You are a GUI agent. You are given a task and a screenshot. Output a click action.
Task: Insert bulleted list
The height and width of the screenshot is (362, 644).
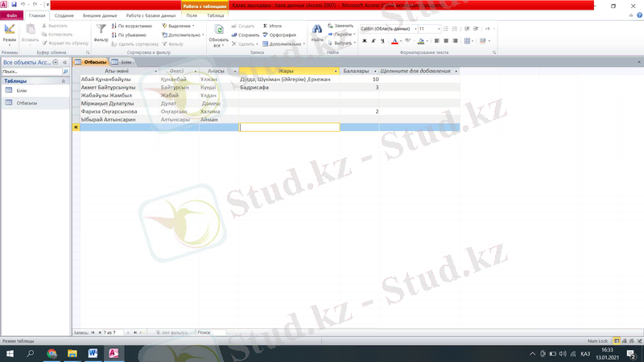[x=446, y=29]
